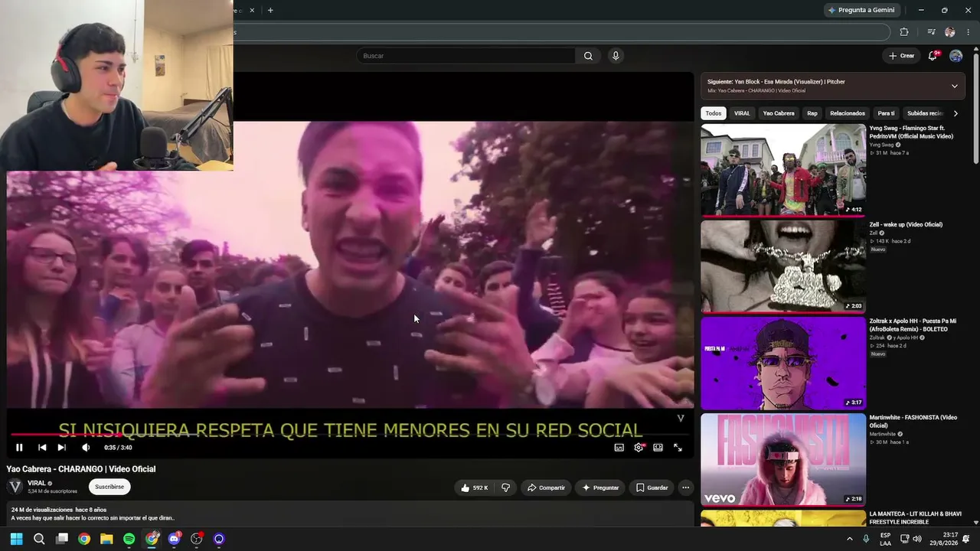Viewport: 980px width, 551px height.
Task: Open the Martinwhite FASHIONISTA title
Action: click(913, 422)
